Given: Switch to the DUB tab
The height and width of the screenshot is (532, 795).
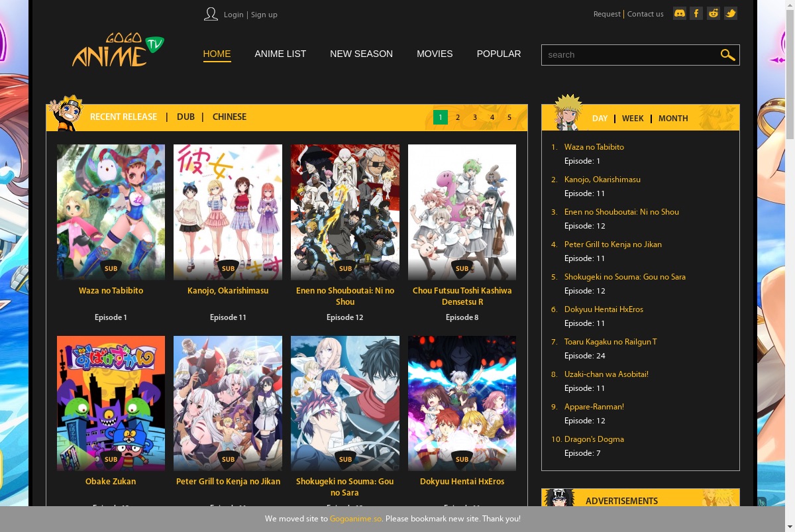Looking at the screenshot, I should (x=185, y=117).
